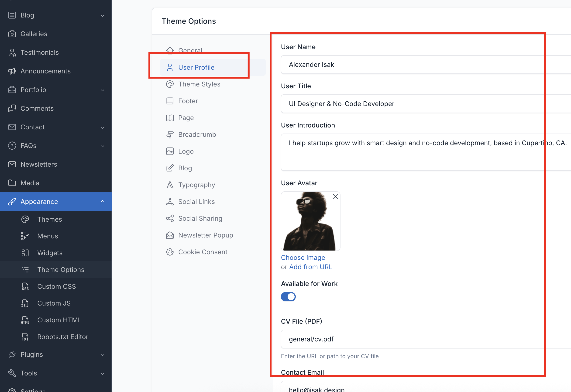Edit the CV File path field
Viewport: 571px width, 392px height.
(x=393, y=339)
